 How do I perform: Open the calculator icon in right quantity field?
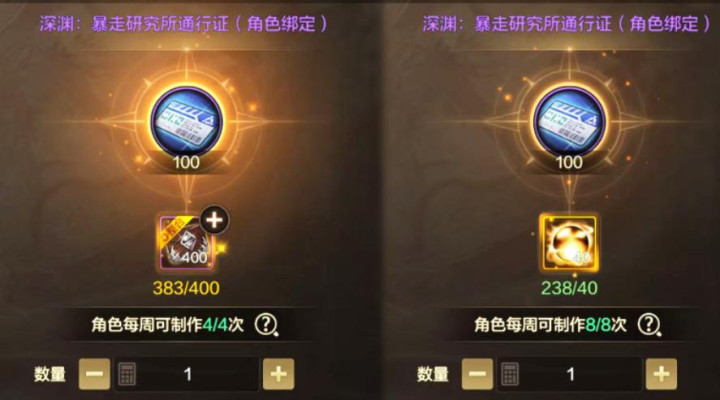pos(510,374)
